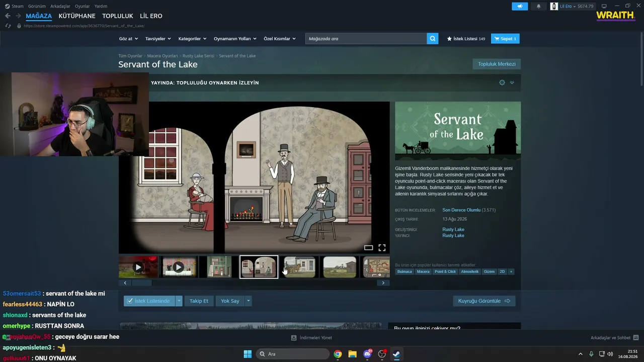Click the thumbnail strip scrollbar handle
644x362 pixels.
141,283
